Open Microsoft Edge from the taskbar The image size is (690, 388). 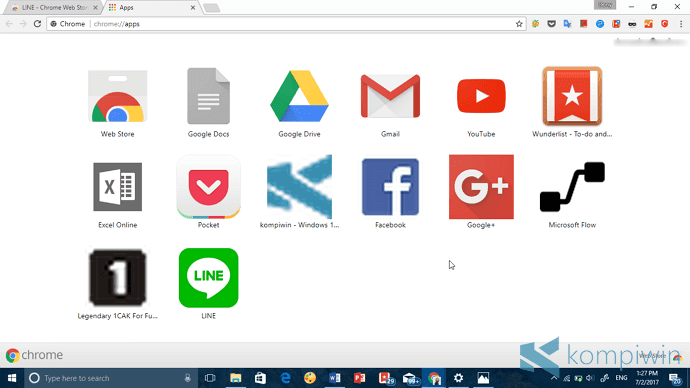point(285,378)
